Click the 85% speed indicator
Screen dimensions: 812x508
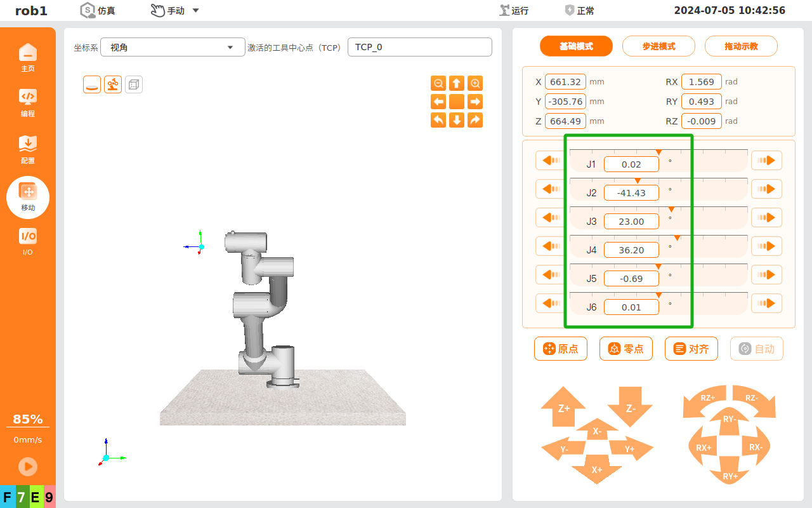click(x=28, y=419)
